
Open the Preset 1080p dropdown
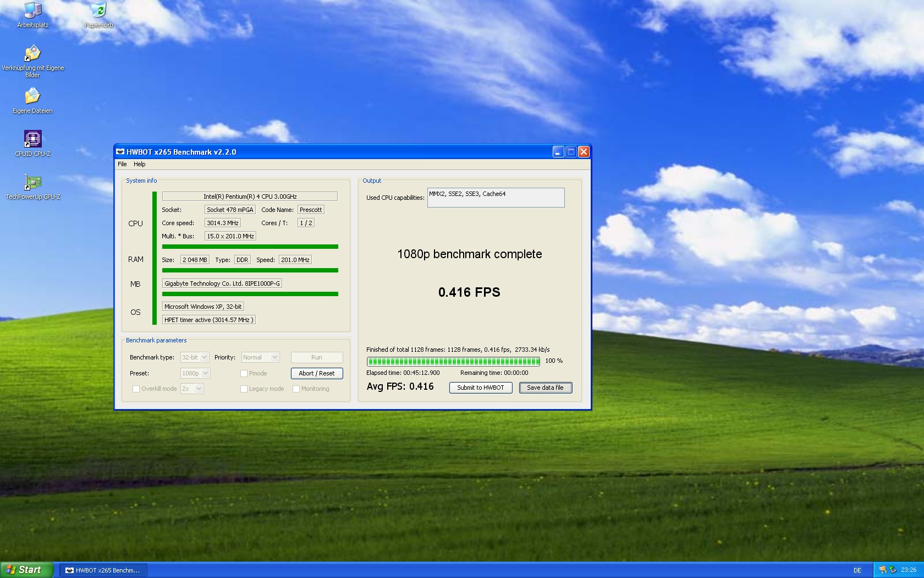(x=195, y=373)
